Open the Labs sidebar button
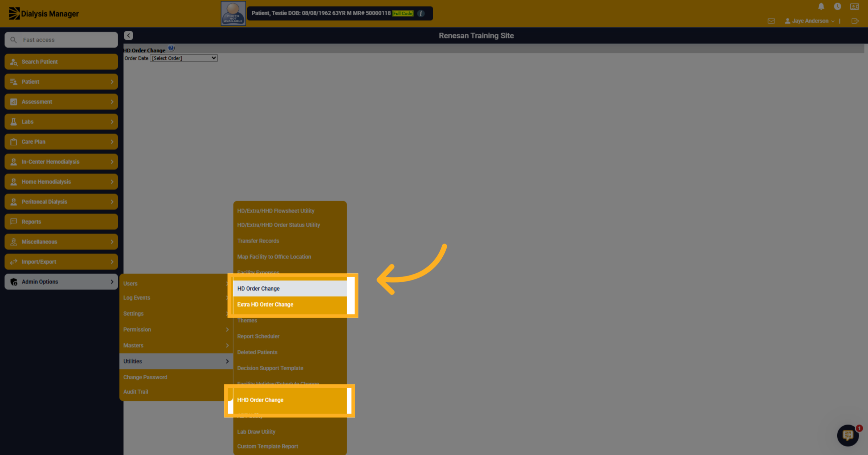Screen dimensions: 868x455 [61, 122]
